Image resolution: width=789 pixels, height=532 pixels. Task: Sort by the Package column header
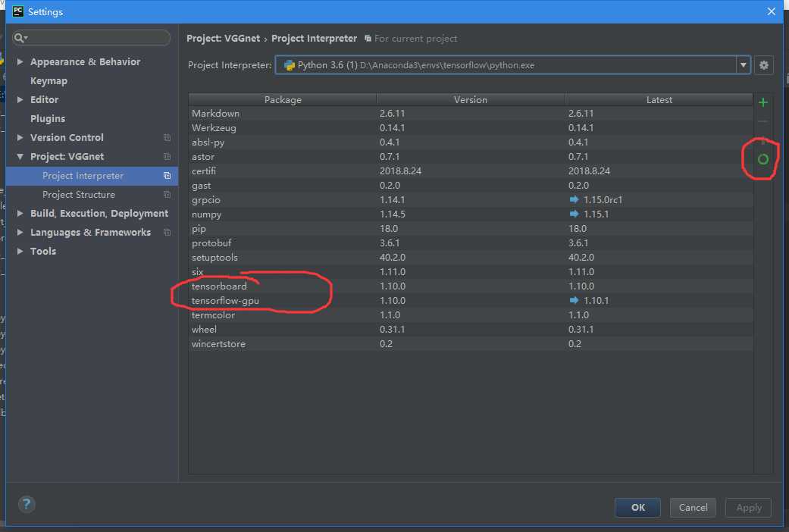pos(283,100)
